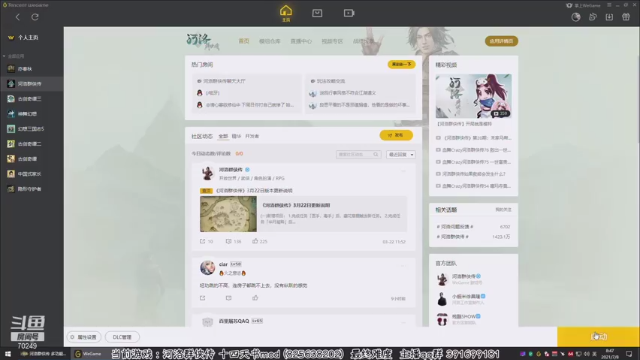The width and height of the screenshot is (640, 360).
Task: Select the 中国式家长 game in sidebar
Action: pyautogui.click(x=32, y=174)
